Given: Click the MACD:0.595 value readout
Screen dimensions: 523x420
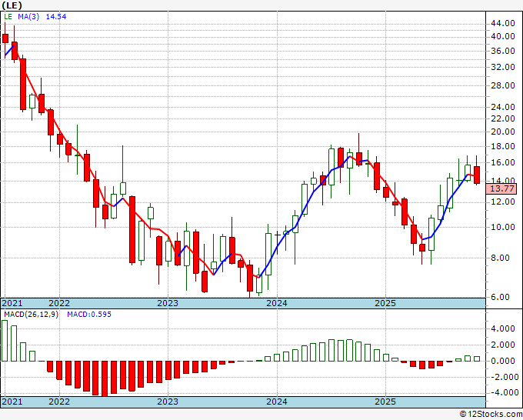Looking at the screenshot, I should coord(89,315).
